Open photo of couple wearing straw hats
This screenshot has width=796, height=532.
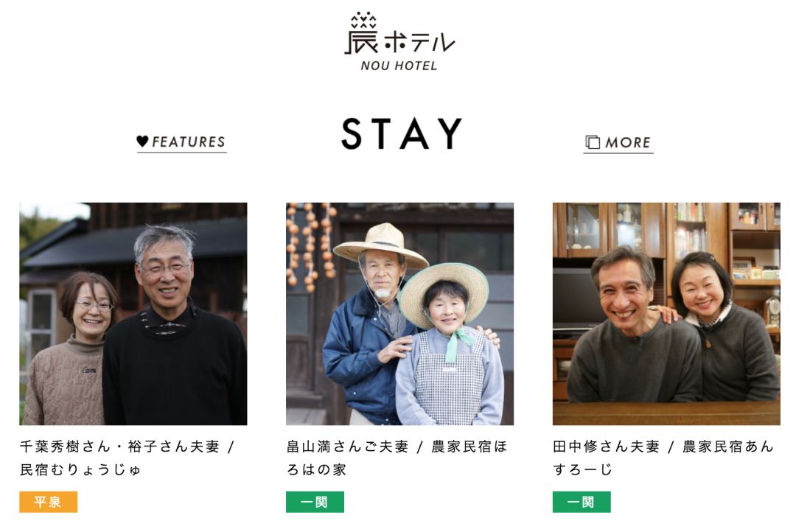[x=399, y=314]
